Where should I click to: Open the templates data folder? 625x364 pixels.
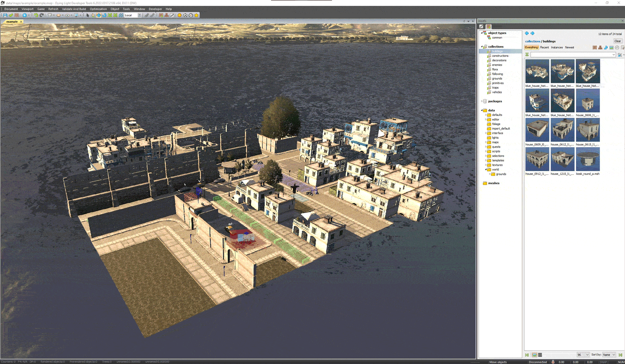coord(498,160)
